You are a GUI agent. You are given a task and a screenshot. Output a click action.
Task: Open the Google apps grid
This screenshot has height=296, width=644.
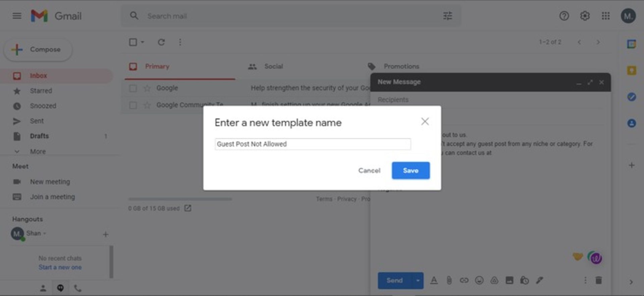605,16
